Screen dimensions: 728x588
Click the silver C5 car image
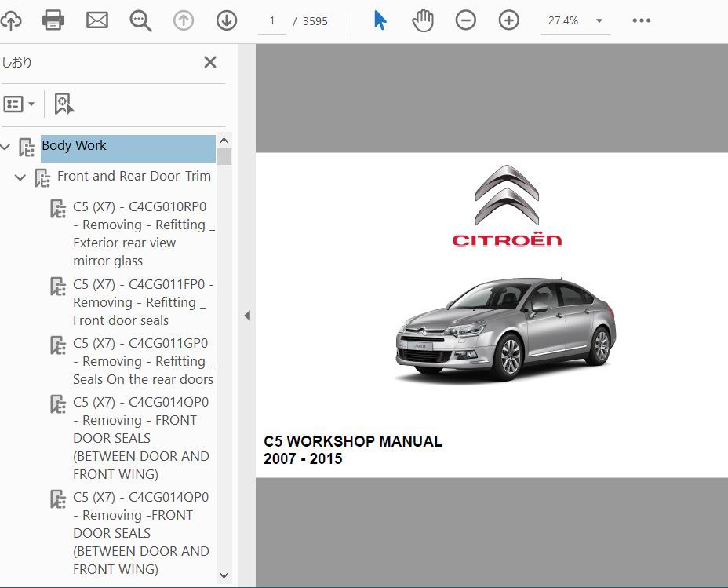tap(506, 328)
